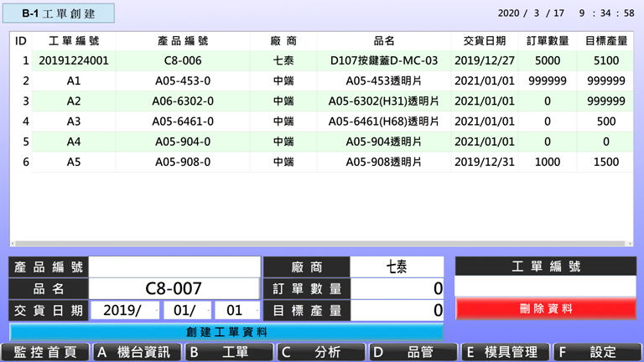The height and width of the screenshot is (362, 644).
Task: Click the 產品編號 product number input field
Action: pyautogui.click(x=174, y=267)
